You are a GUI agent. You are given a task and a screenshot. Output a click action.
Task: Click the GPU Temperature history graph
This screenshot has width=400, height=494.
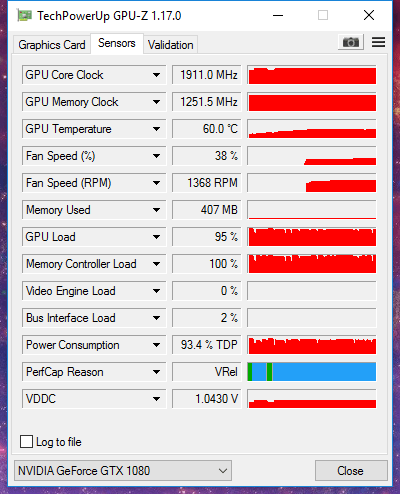click(x=312, y=129)
